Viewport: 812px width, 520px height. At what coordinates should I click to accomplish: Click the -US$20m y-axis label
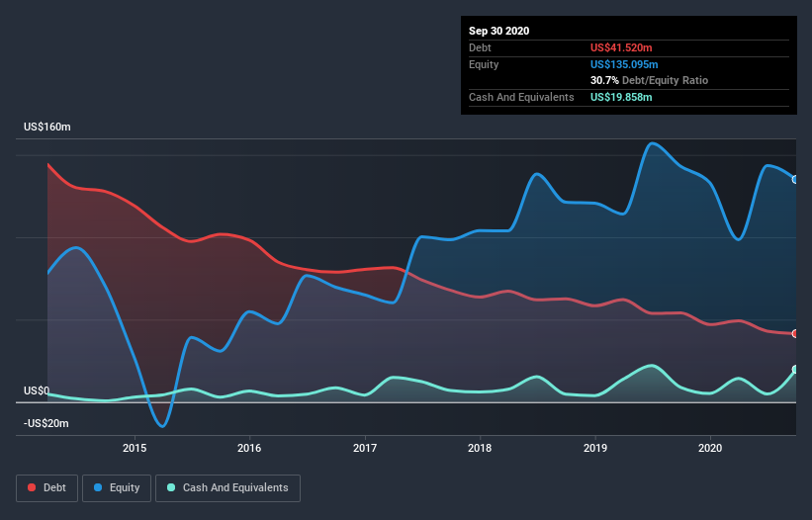(x=46, y=423)
